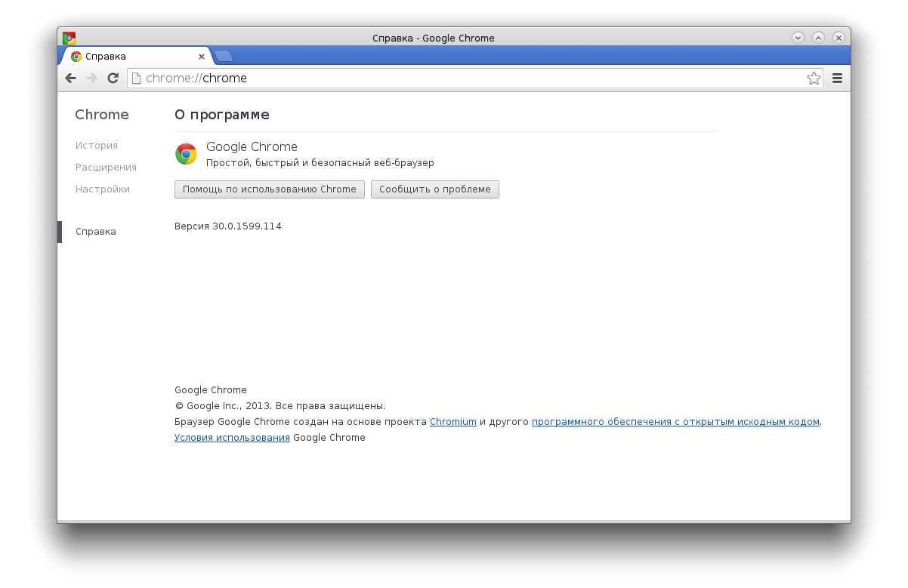Open the История sidebar section
908x588 pixels.
[x=97, y=145]
